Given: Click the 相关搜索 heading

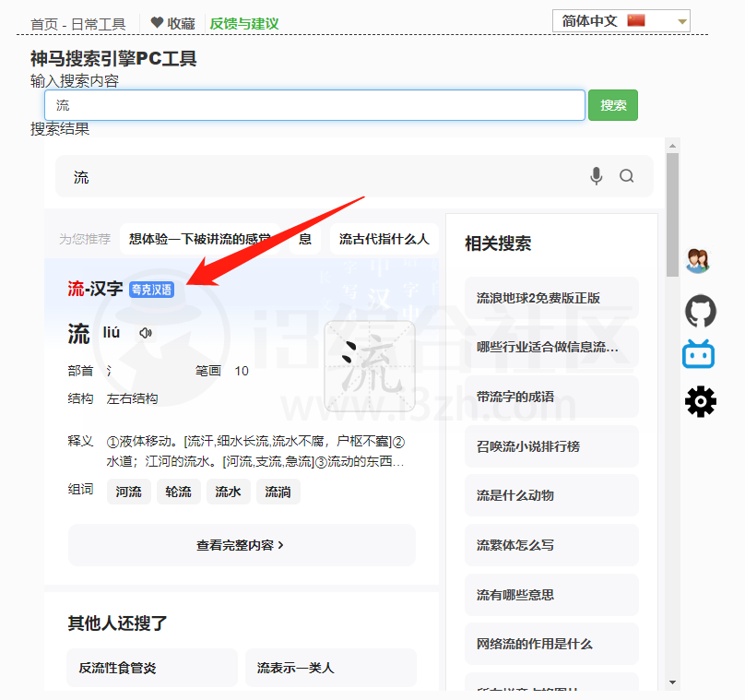Looking at the screenshot, I should click(x=498, y=243).
